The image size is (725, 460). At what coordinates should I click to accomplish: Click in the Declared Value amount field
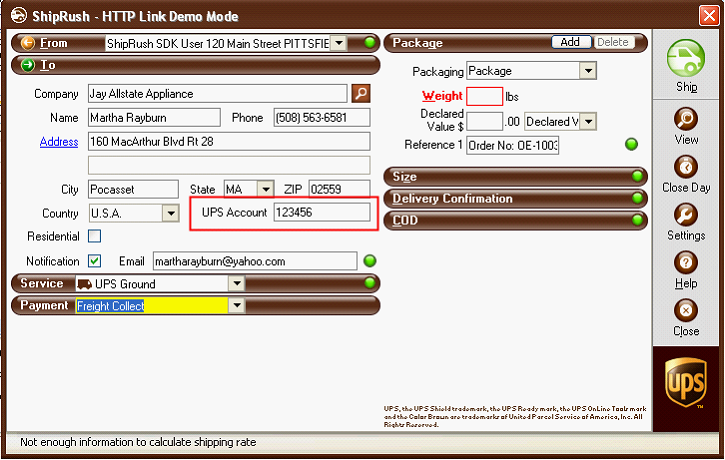click(x=484, y=122)
